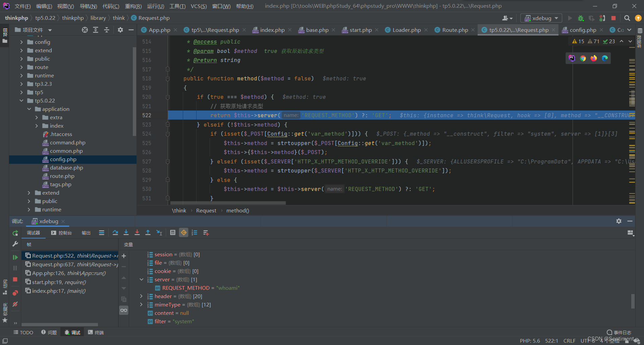Toggle the orange class-view button in debugger toolbar

click(184, 233)
